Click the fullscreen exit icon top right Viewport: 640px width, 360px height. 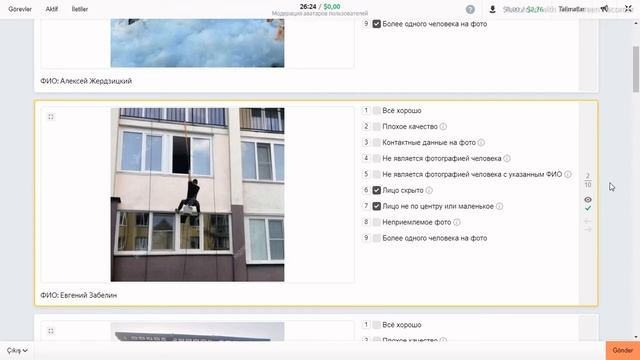click(x=628, y=9)
